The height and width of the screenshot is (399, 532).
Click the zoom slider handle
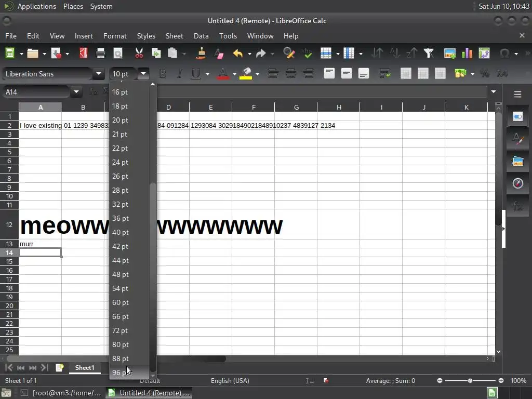point(470,381)
